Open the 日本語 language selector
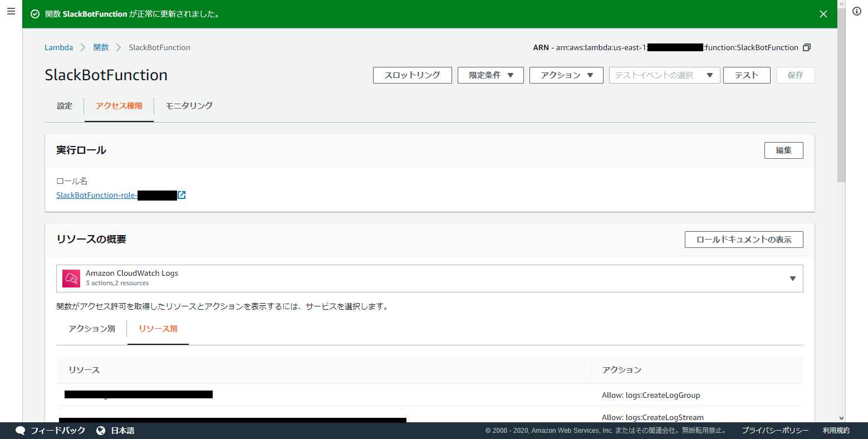This screenshot has height=439, width=868. (122, 431)
